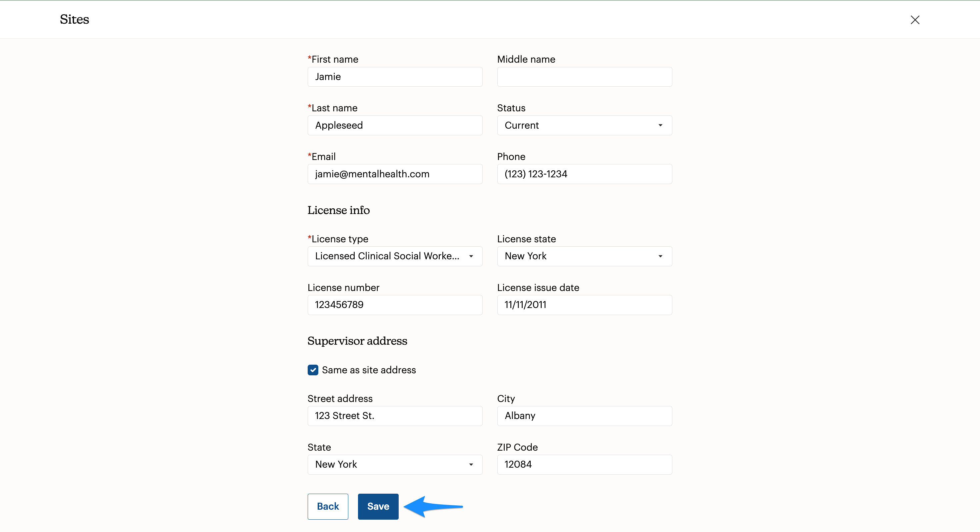
Task: Click the License info section heading
Action: click(339, 210)
